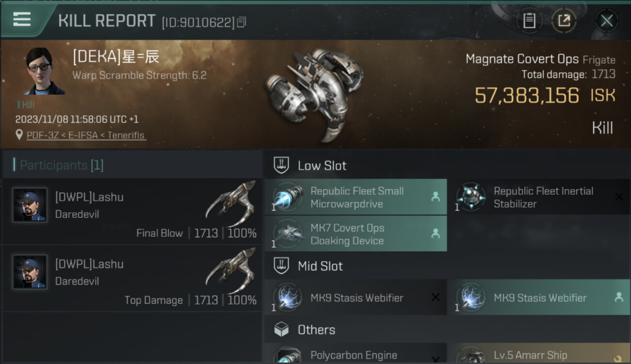Copy the kill report ID
631x364 pixels.
pos(242,22)
